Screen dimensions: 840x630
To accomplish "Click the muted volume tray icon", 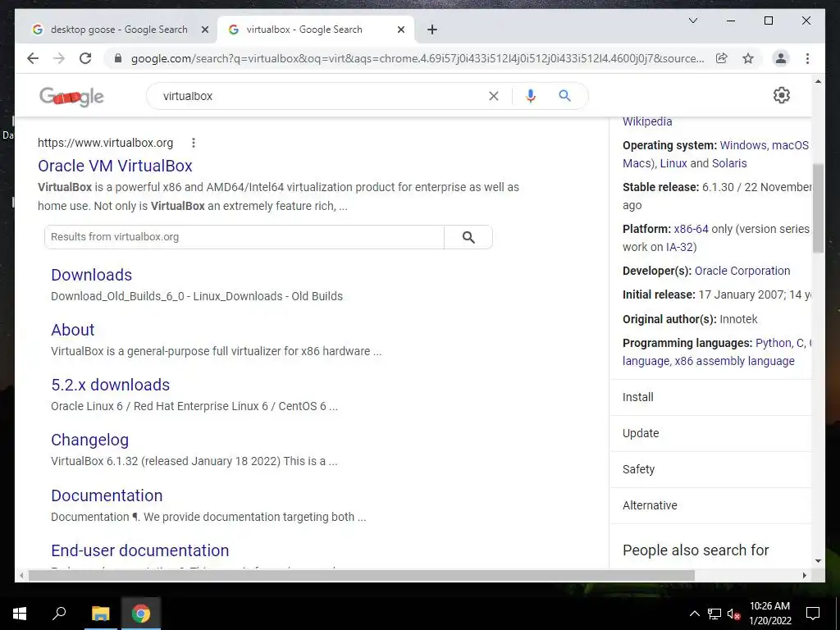I will coord(733,614).
